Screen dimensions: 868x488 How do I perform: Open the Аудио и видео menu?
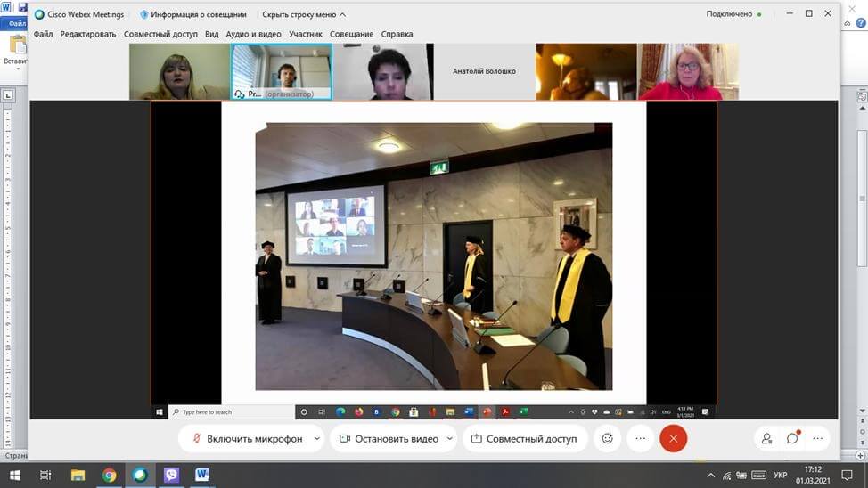pyautogui.click(x=253, y=34)
